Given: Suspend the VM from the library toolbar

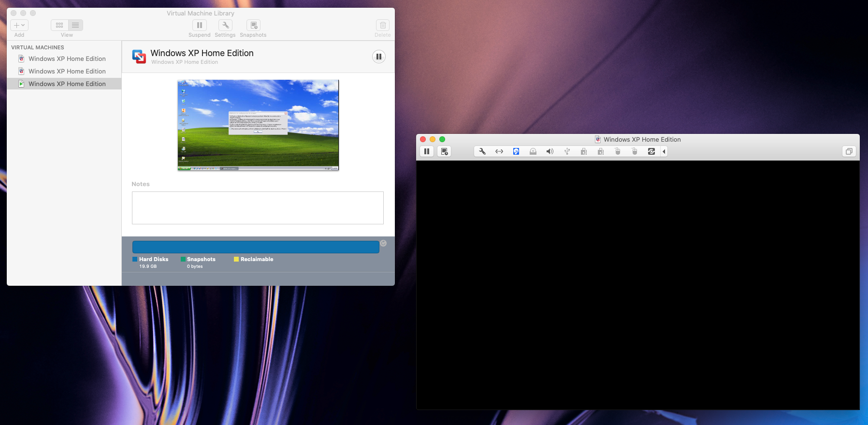Looking at the screenshot, I should (x=200, y=25).
